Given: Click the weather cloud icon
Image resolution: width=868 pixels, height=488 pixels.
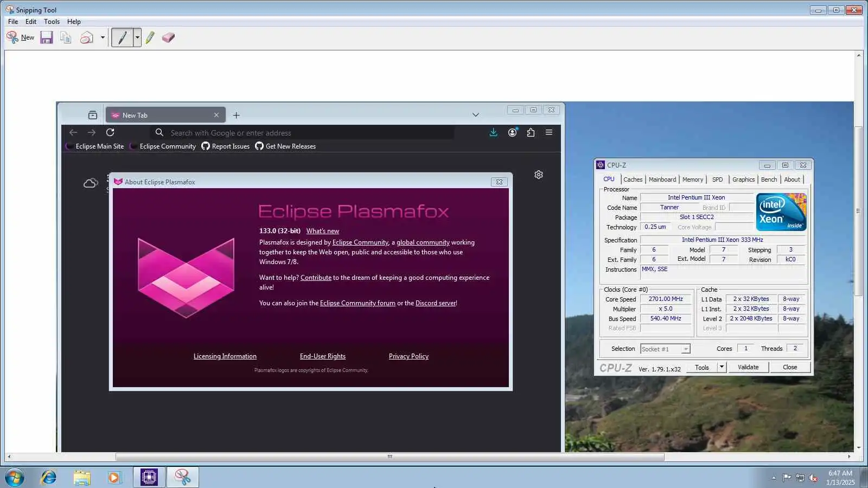Looking at the screenshot, I should click(x=91, y=183).
